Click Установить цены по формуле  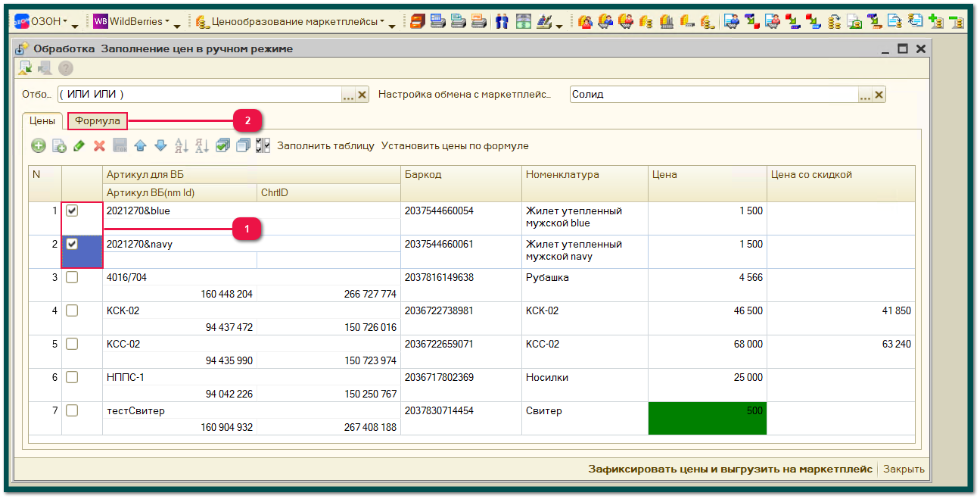coord(455,145)
